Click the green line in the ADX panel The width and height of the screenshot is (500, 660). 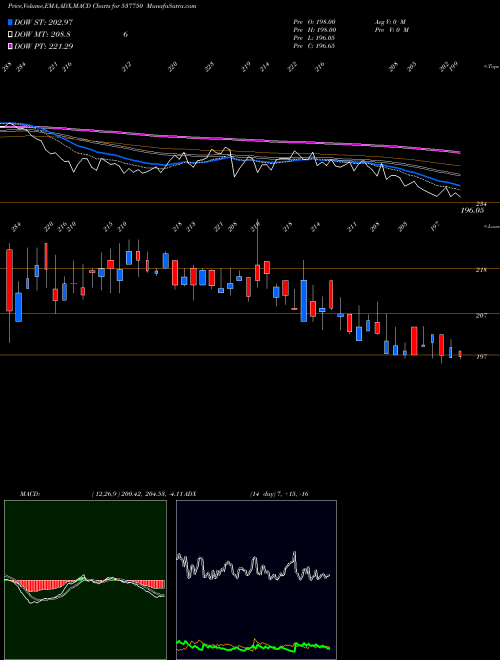pyautogui.click(x=253, y=646)
